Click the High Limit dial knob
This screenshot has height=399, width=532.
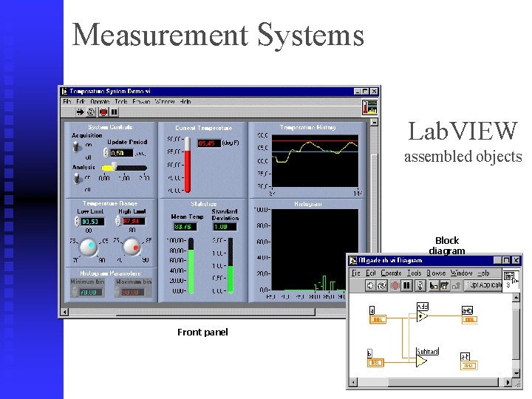click(132, 246)
